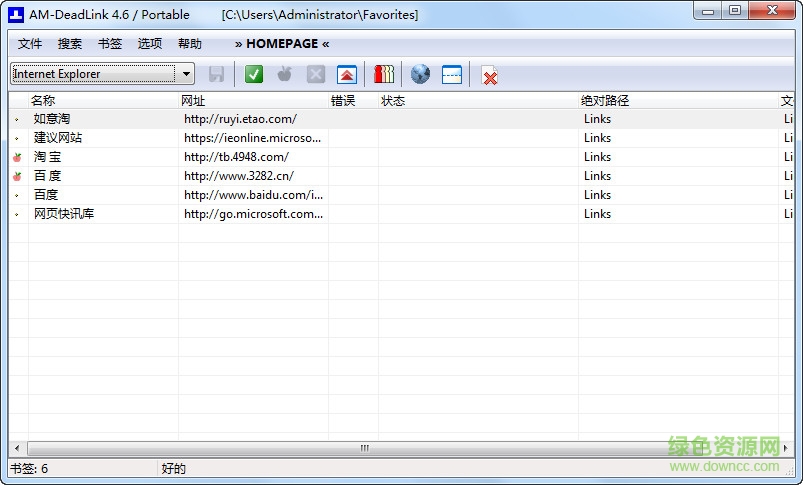Open the 选项 menu

150,44
